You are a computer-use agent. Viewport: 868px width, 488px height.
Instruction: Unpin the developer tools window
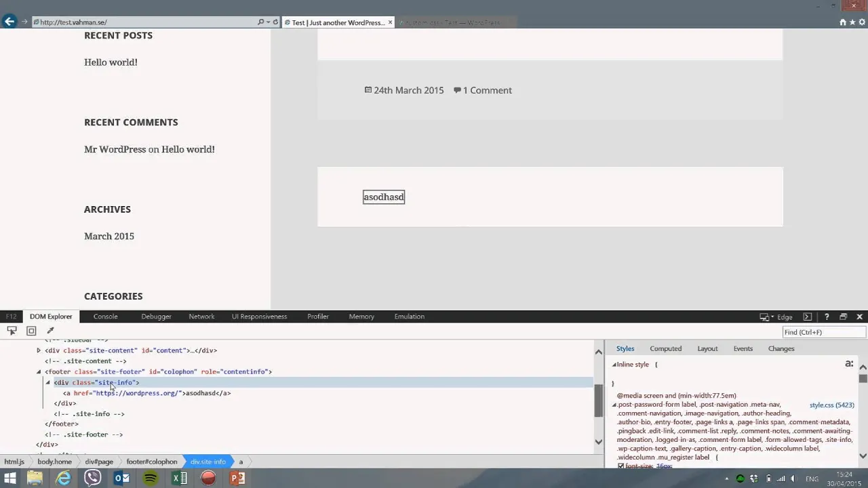(x=843, y=317)
